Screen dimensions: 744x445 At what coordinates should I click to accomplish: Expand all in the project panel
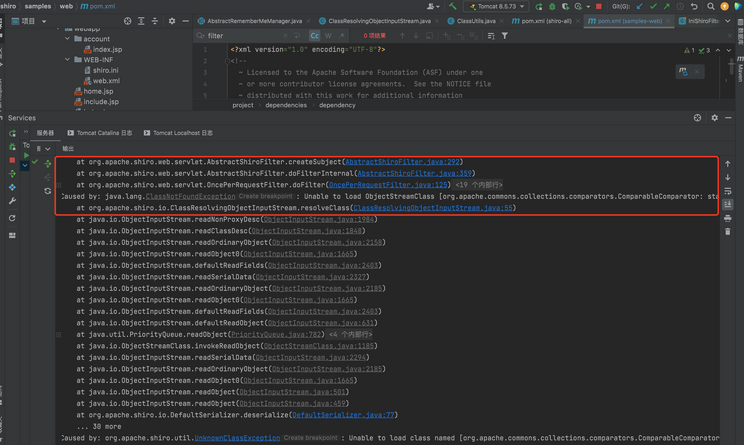click(x=141, y=21)
